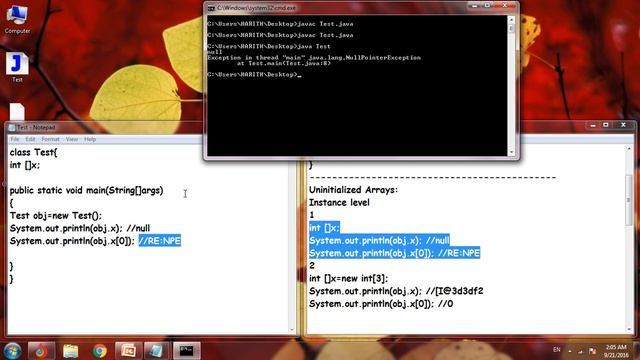Click the right Notepad scrollbar down arrow
The height and width of the screenshot is (360, 640).
(629, 330)
